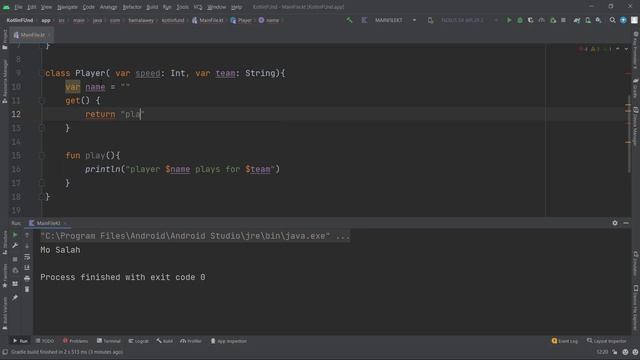This screenshot has width=640, height=360.
Task: Start debugging with the bug icon
Action: (x=520, y=20)
